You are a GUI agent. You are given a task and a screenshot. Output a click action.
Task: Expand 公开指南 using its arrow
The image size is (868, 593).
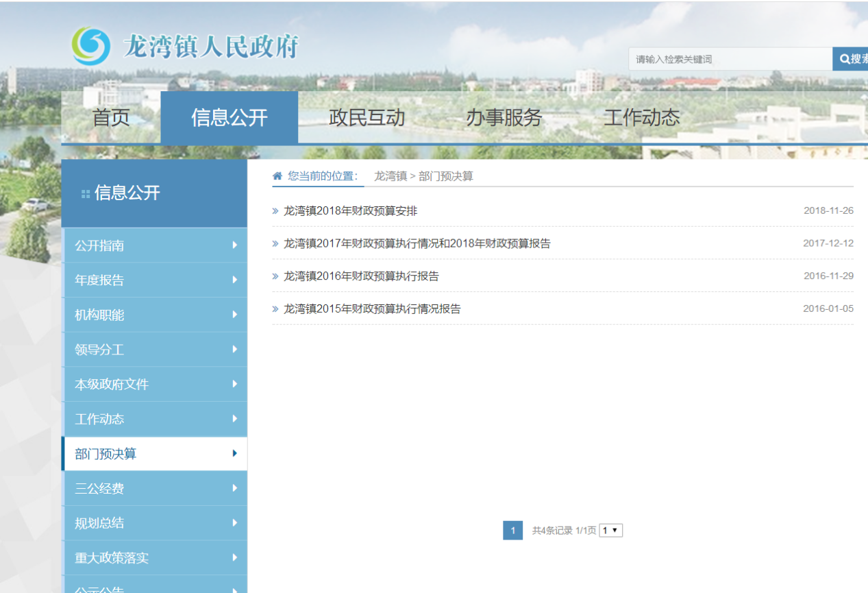[x=234, y=245]
